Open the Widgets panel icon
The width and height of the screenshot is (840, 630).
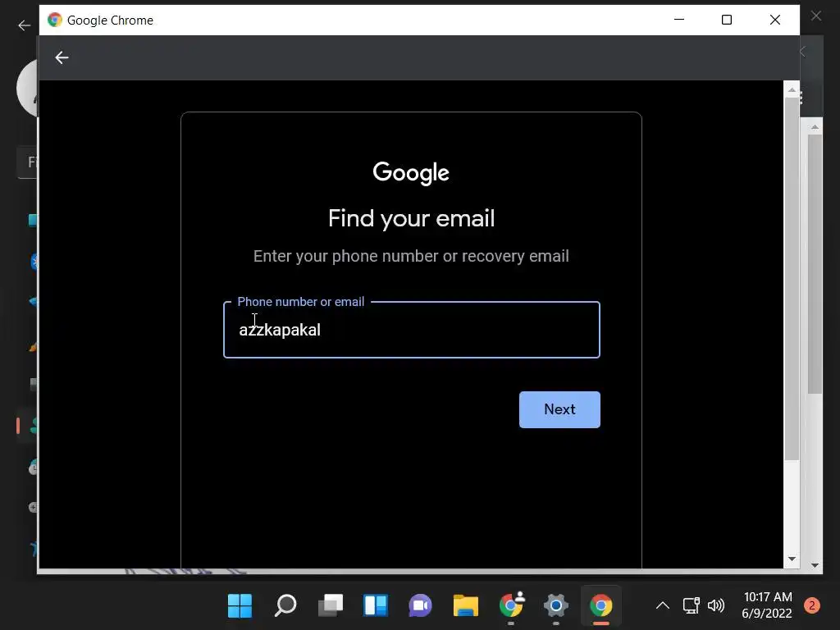point(376,606)
